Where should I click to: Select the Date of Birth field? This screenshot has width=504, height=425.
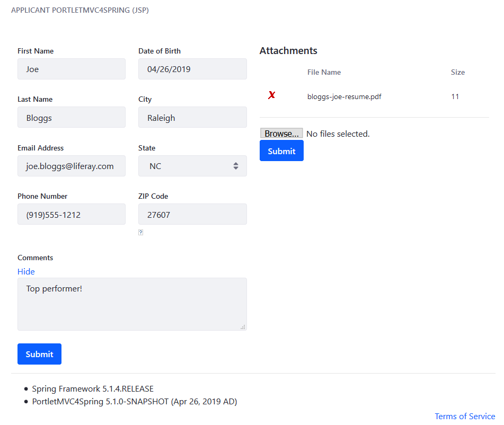click(192, 69)
